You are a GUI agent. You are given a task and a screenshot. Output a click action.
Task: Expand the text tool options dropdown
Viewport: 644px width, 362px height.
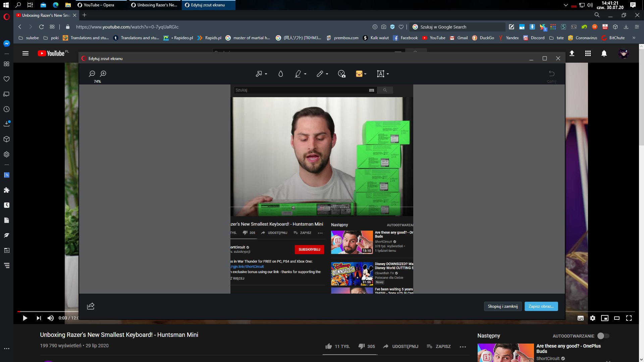pyautogui.click(x=387, y=74)
